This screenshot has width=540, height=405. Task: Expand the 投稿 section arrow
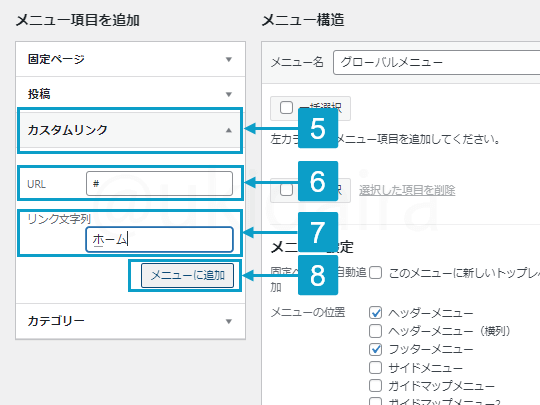(229, 94)
